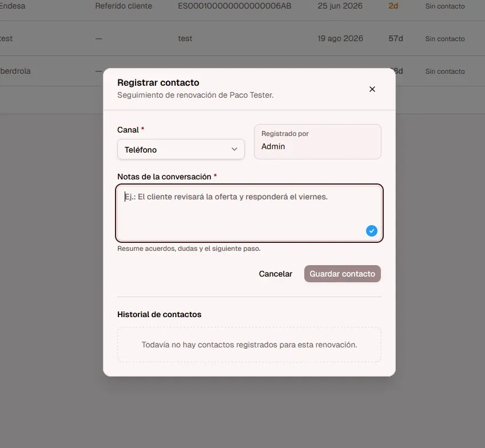Viewport: 485px width, 448px height.
Task: Cancel the contact registration
Action: tap(275, 274)
